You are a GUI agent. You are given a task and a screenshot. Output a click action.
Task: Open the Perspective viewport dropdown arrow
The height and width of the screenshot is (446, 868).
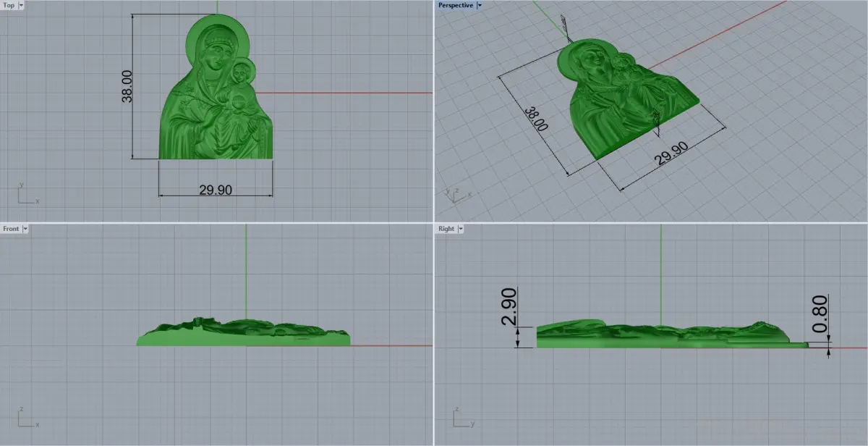click(479, 5)
